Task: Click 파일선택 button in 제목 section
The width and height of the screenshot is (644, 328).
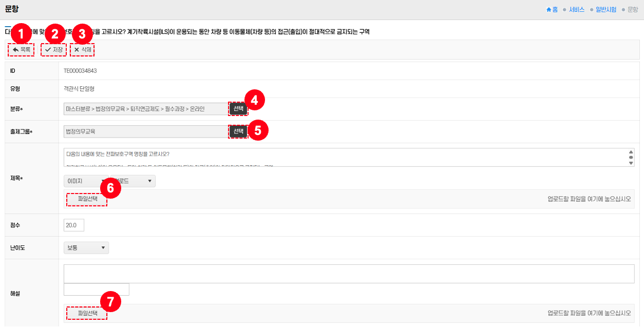Action: click(87, 198)
